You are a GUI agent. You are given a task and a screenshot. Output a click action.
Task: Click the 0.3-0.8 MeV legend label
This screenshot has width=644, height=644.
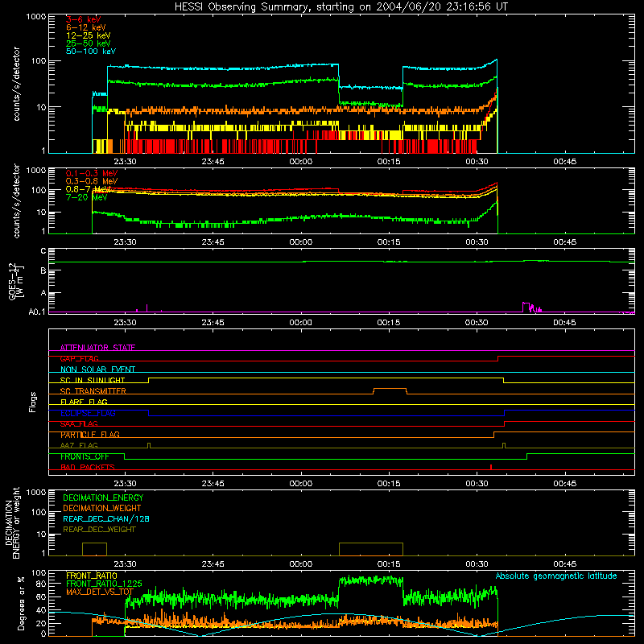click(92, 182)
